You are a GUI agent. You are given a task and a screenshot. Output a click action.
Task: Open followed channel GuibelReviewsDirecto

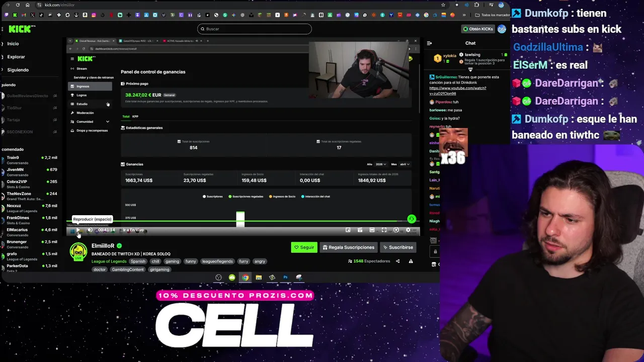tap(29, 96)
